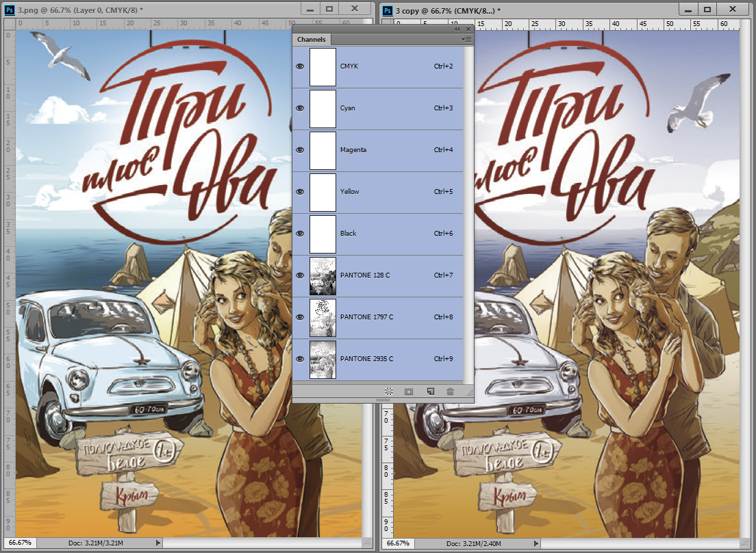This screenshot has height=553, width=756.
Task: Select the Cyan channel thumbnail
Action: point(323,108)
